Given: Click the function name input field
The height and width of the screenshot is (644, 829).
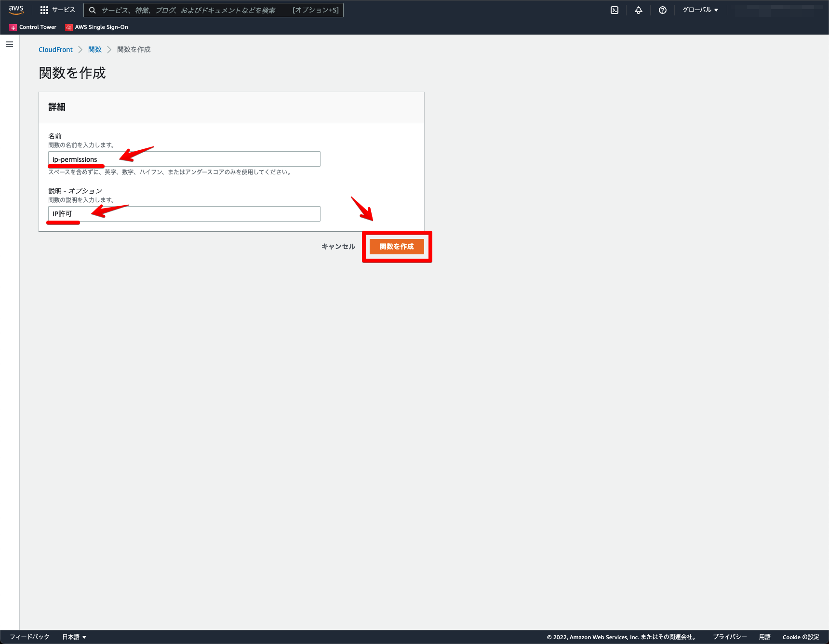Looking at the screenshot, I should [x=184, y=159].
